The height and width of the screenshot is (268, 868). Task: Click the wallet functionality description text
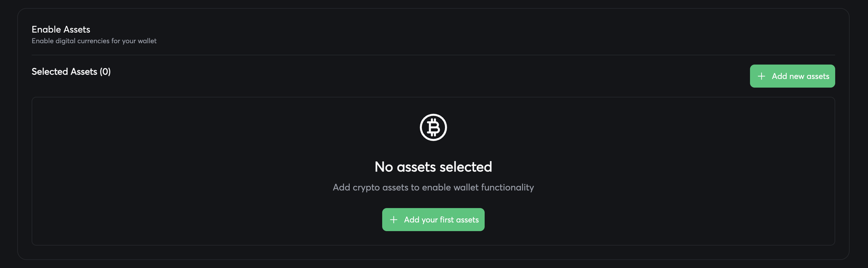[433, 187]
